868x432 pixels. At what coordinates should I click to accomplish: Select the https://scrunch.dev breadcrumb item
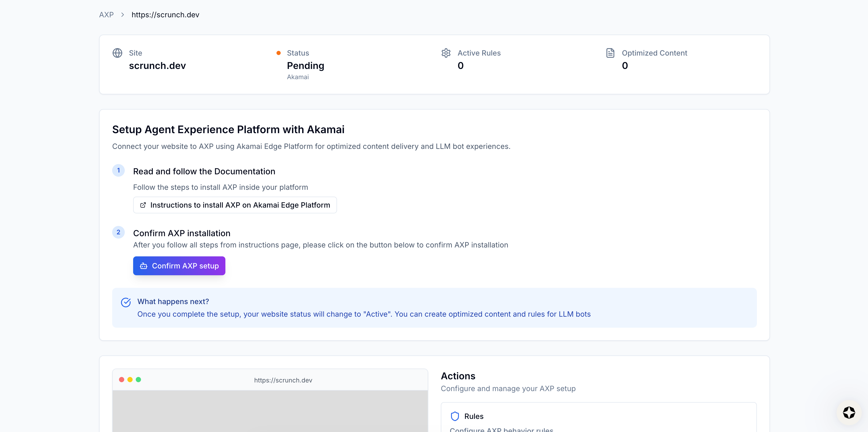coord(165,15)
